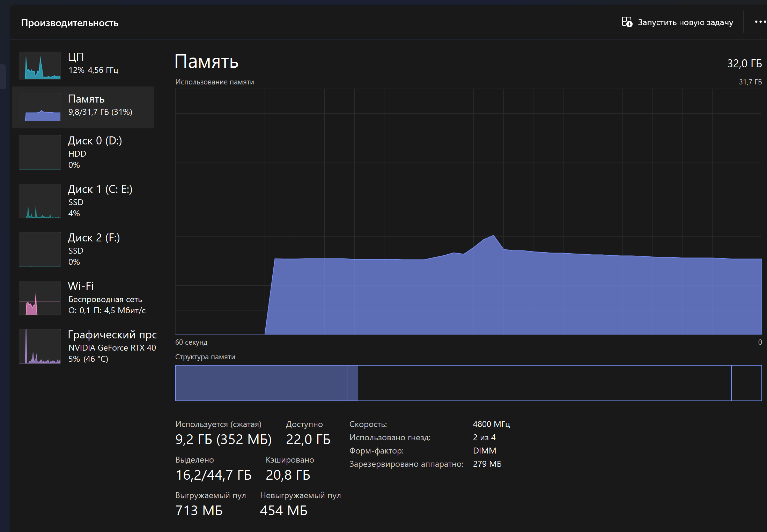Click the 'Форм-фактор:' label
Viewport: 767px width, 532px height.
tap(376, 451)
